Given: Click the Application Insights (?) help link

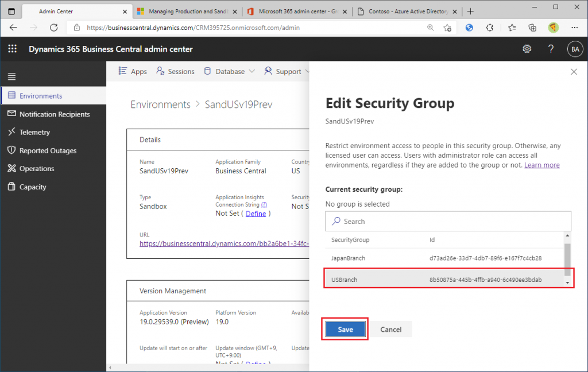Looking at the screenshot, I should [x=264, y=204].
